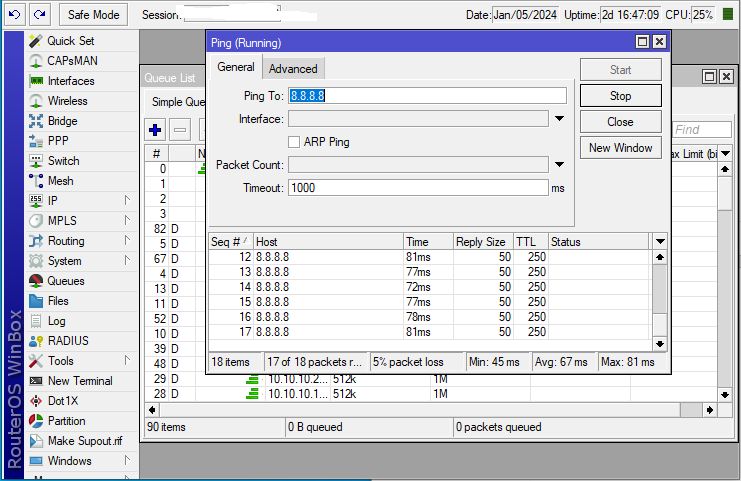
Task: Click the greyed Start button
Action: pyautogui.click(x=620, y=70)
